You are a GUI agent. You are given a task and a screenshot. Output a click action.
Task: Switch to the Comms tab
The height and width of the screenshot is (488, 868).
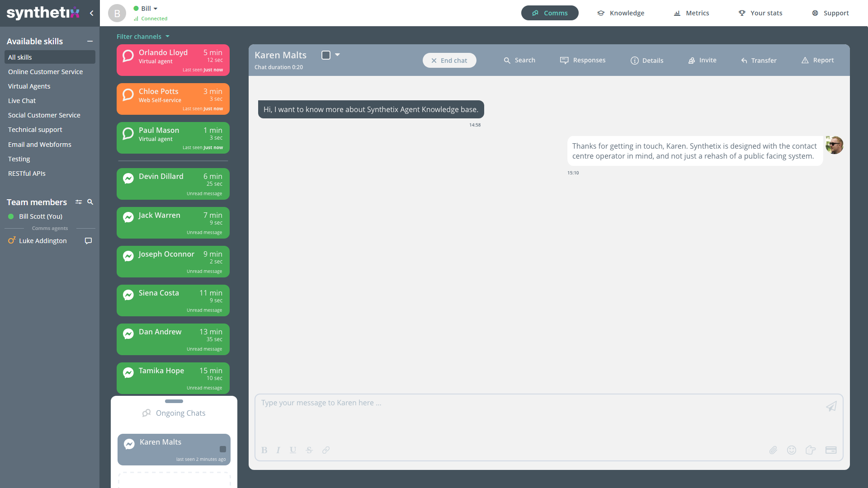tap(550, 13)
